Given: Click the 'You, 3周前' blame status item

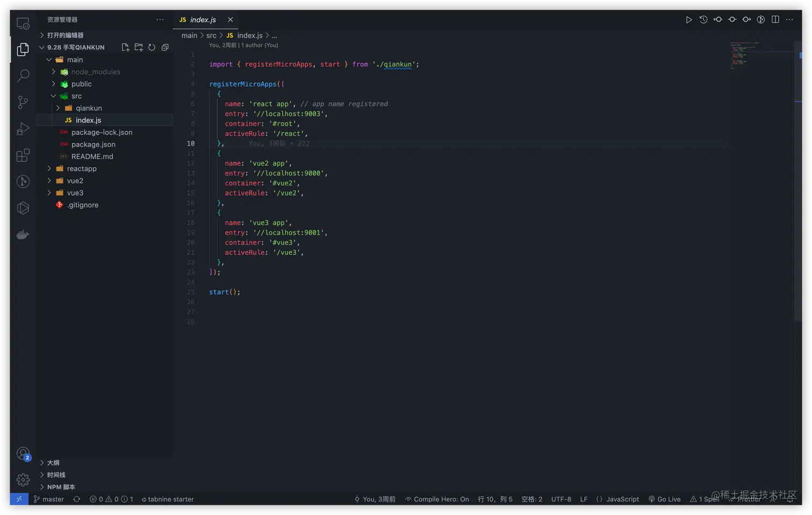Looking at the screenshot, I should pos(375,499).
